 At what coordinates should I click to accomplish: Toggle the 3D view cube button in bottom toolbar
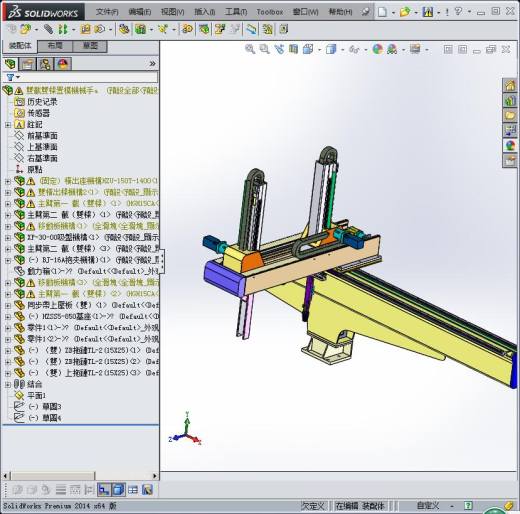click(118, 490)
